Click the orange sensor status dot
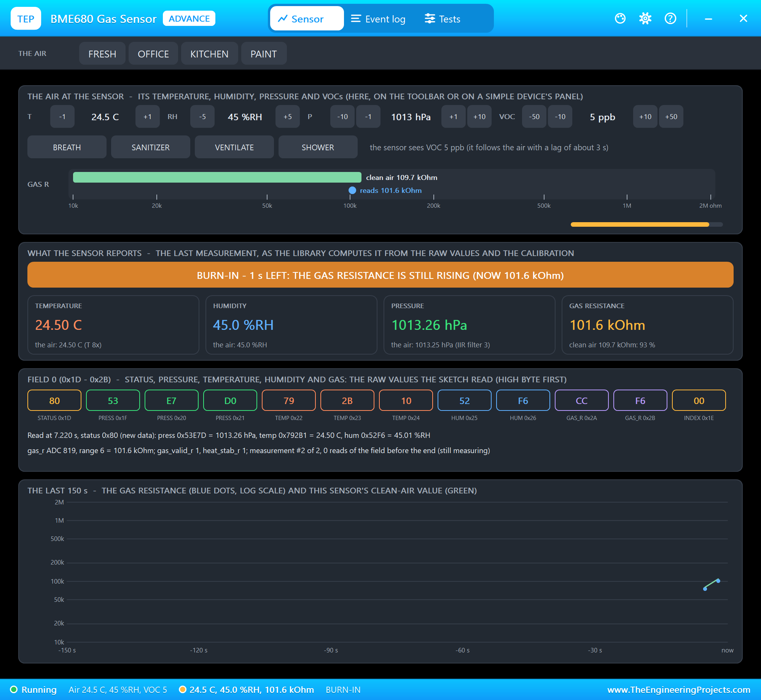The width and height of the screenshot is (761, 700). pos(183,690)
